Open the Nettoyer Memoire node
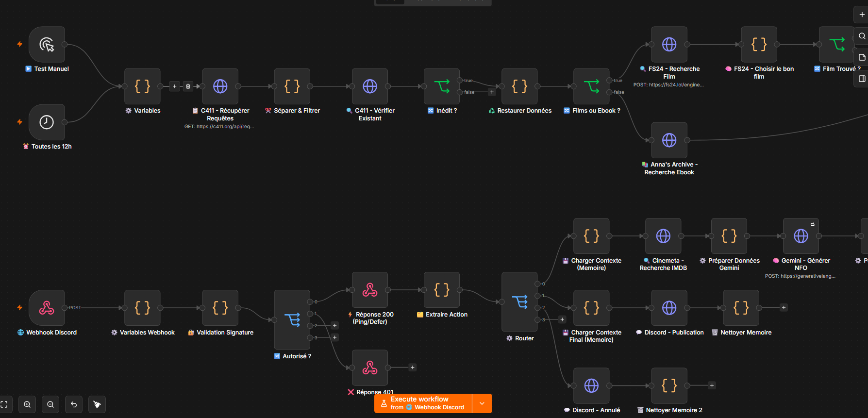This screenshot has height=418, width=868. [741, 308]
